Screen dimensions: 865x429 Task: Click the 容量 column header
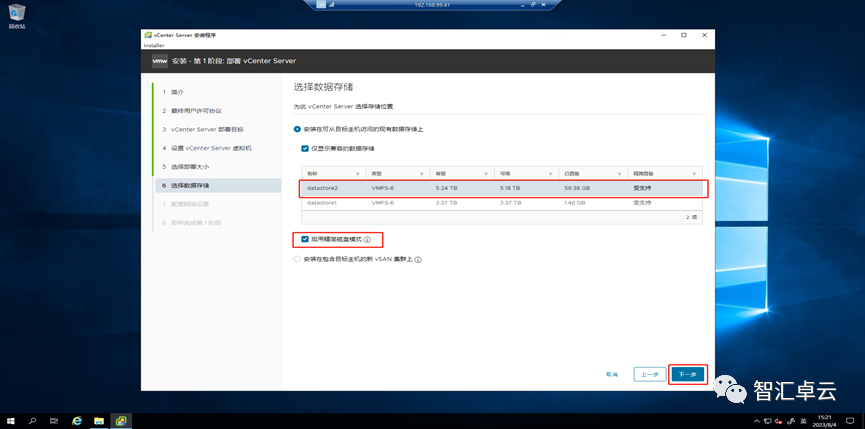click(441, 174)
